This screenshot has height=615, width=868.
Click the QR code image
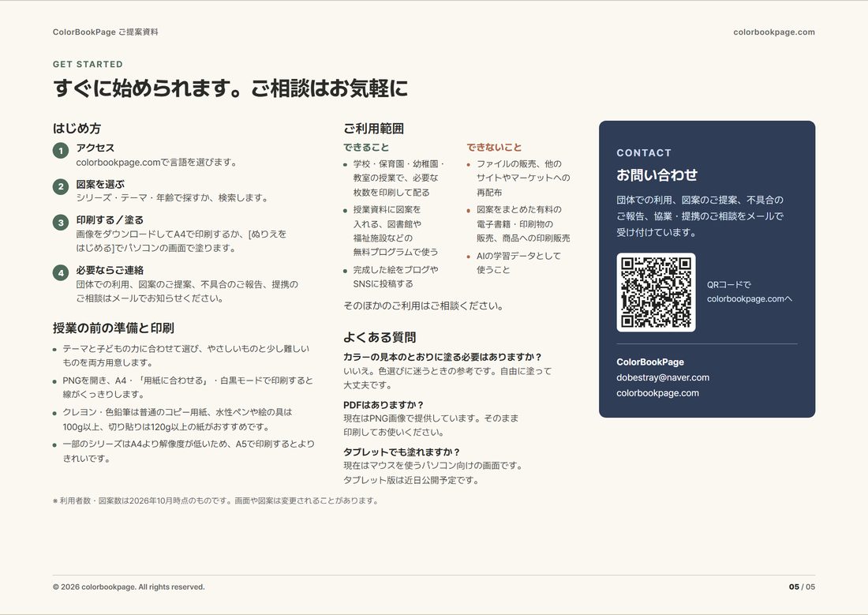tap(656, 292)
